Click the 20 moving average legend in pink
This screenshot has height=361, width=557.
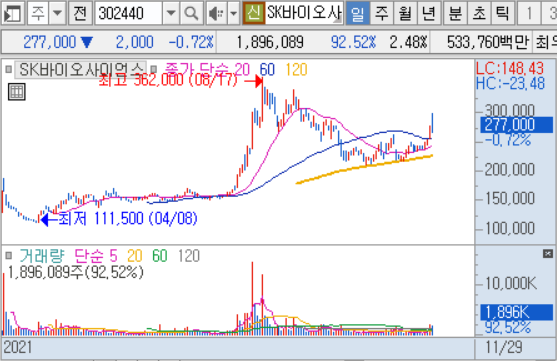click(242, 69)
